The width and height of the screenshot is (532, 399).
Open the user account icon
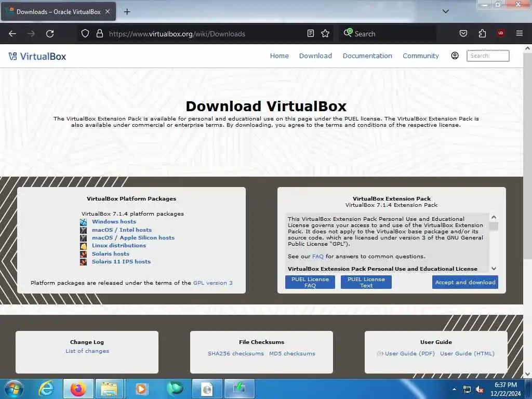(x=455, y=56)
